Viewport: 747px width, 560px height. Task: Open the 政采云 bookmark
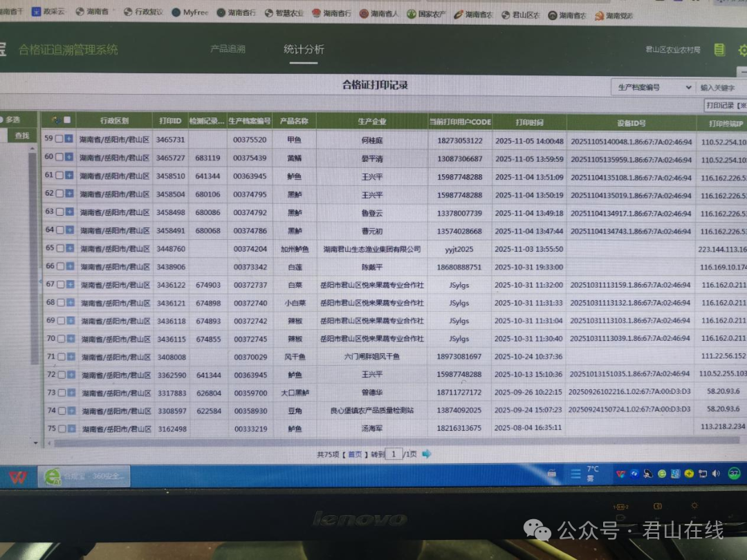click(51, 12)
